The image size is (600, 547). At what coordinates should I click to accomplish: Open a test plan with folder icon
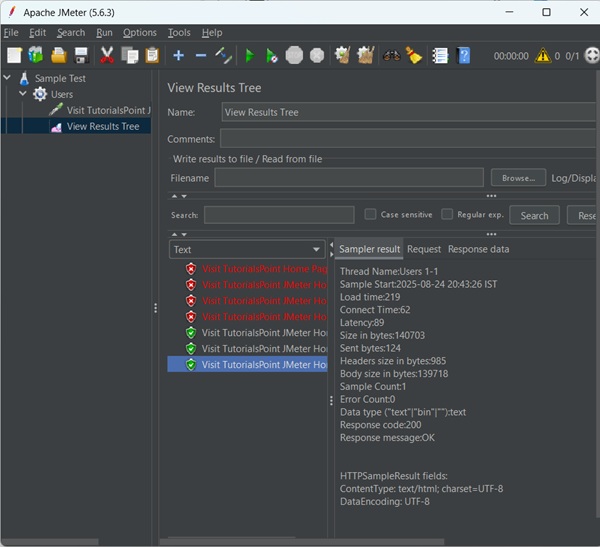(59, 56)
